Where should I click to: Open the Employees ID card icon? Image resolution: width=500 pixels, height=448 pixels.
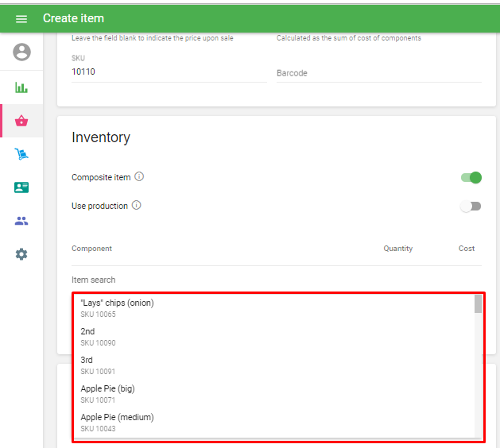click(x=21, y=187)
